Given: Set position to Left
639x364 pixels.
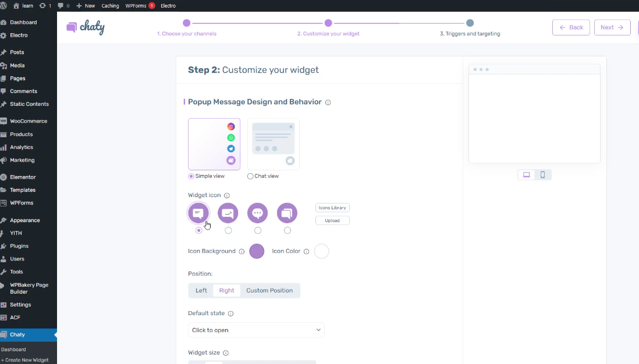Looking at the screenshot, I should click(x=201, y=291).
